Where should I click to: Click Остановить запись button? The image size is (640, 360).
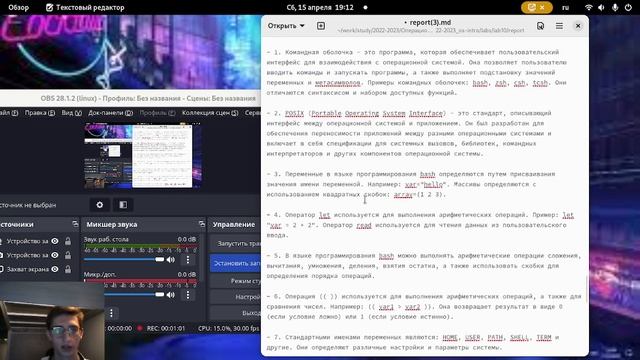click(x=235, y=263)
